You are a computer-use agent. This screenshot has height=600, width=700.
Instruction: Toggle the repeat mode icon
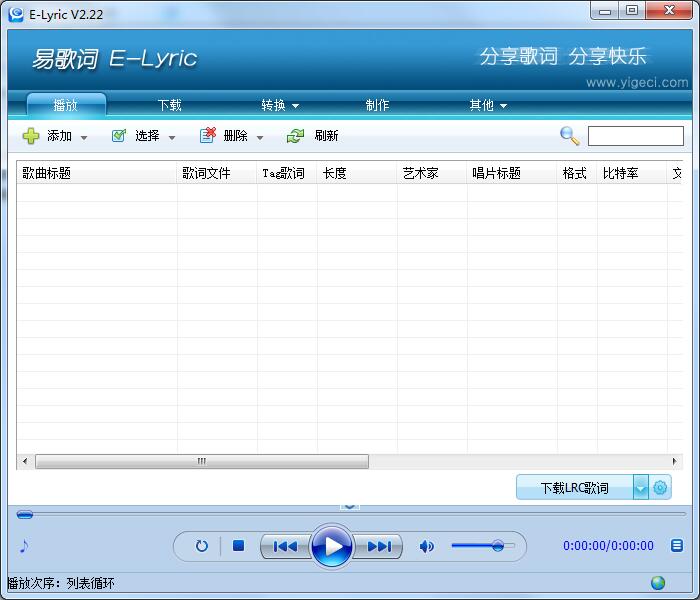click(201, 546)
